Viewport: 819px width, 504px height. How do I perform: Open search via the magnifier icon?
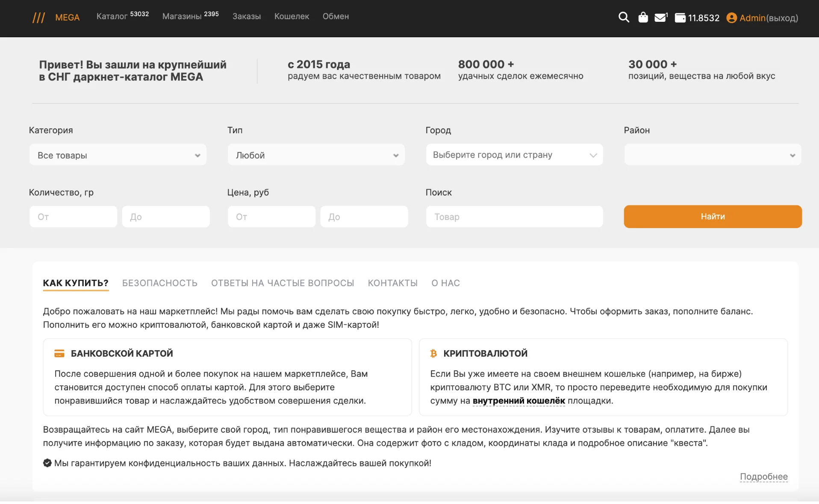[x=624, y=18]
